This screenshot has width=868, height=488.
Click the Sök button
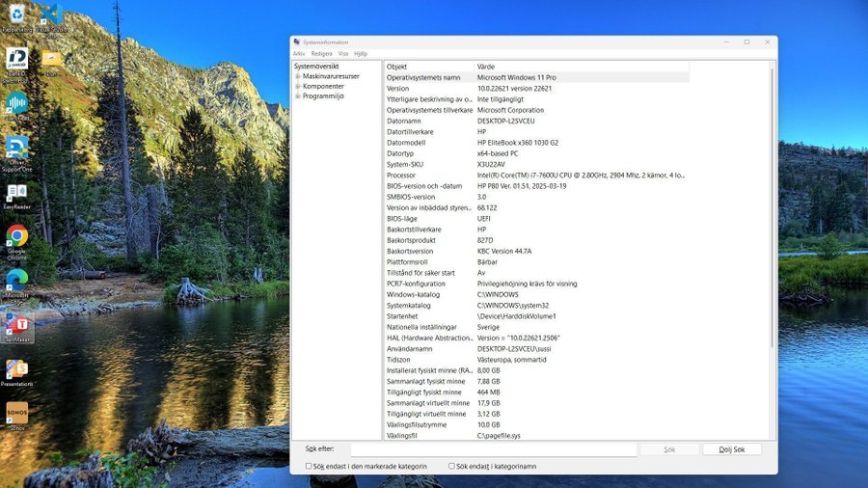tap(669, 449)
